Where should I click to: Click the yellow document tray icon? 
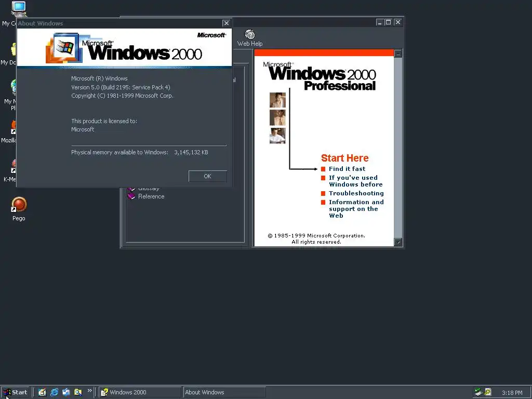[488, 392]
